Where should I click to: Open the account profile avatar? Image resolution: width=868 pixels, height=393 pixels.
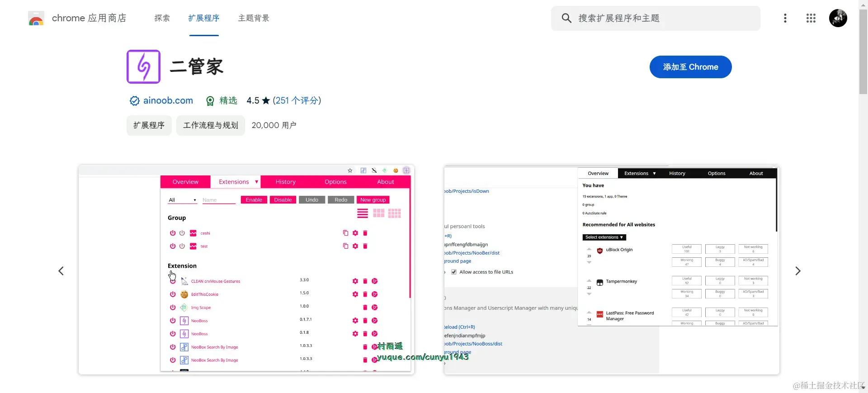coord(838,18)
